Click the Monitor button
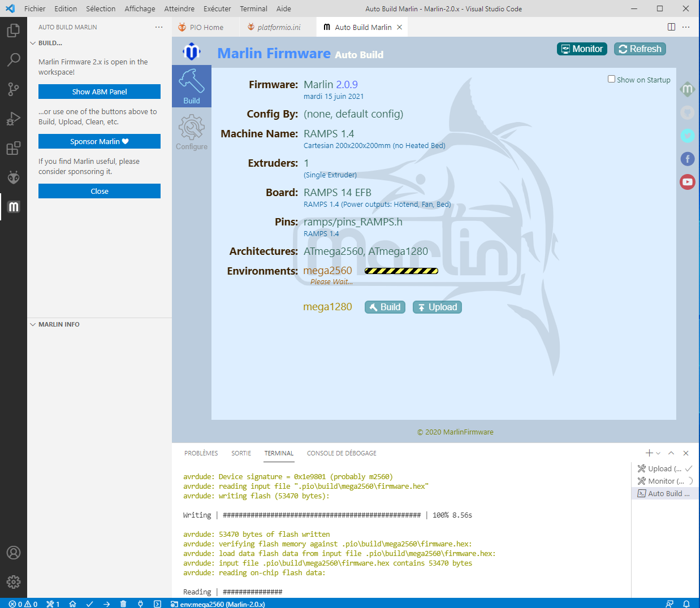 (582, 49)
